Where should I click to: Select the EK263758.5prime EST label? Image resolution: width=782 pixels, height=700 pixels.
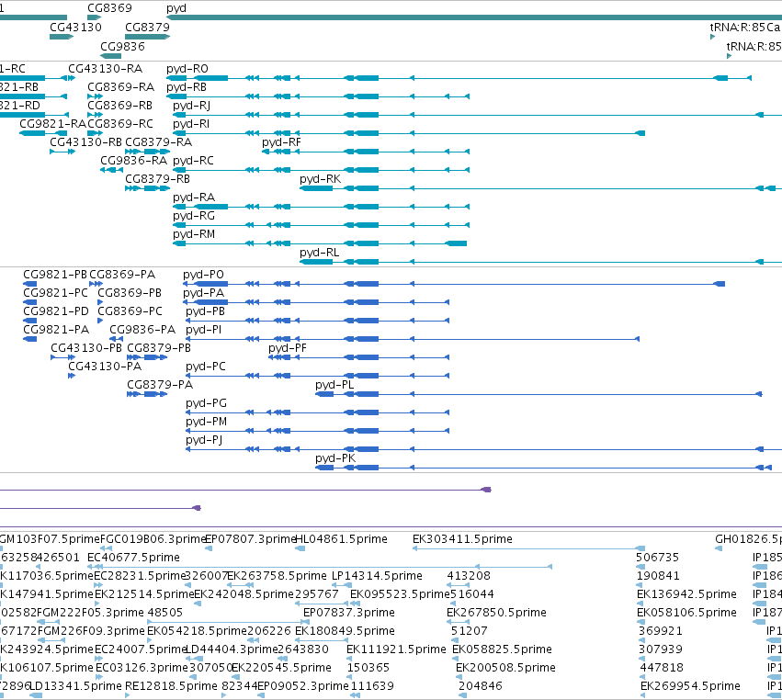click(x=278, y=576)
